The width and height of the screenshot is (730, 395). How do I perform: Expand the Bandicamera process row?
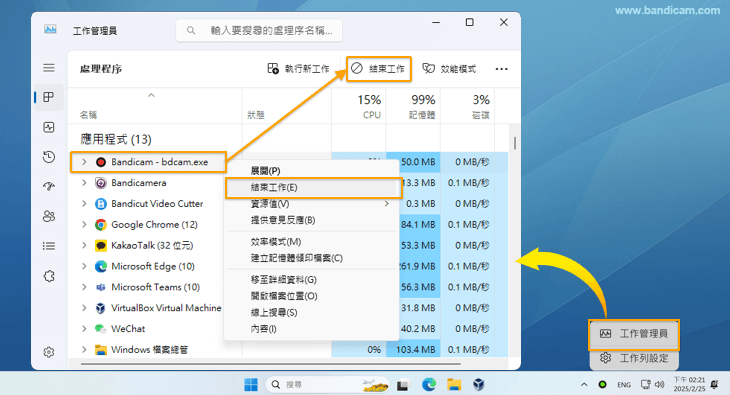84,183
